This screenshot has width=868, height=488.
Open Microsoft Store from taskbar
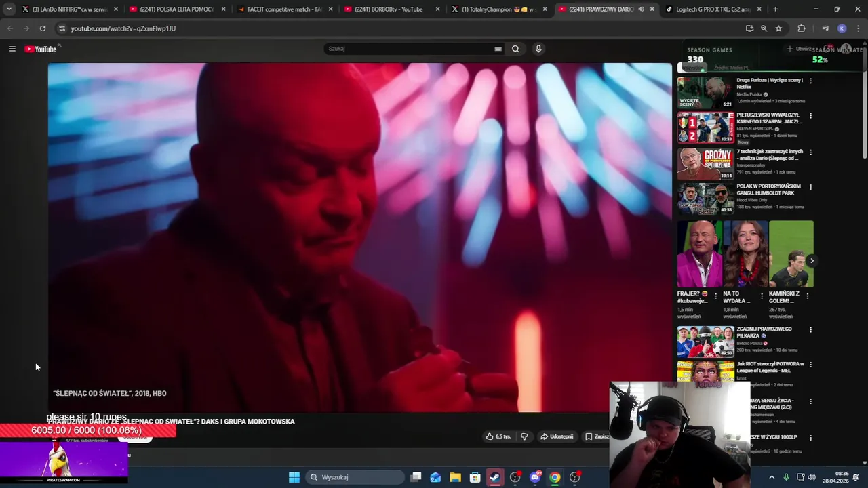pyautogui.click(x=475, y=477)
